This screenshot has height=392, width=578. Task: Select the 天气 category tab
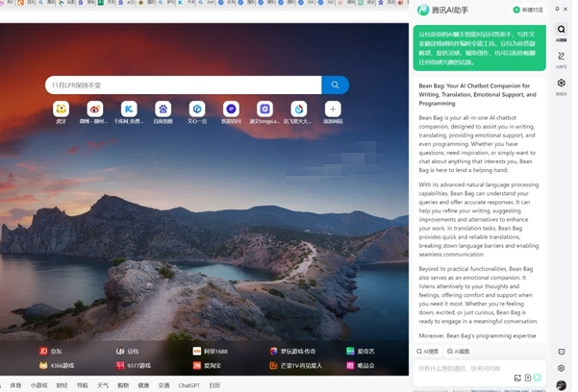[103, 385]
